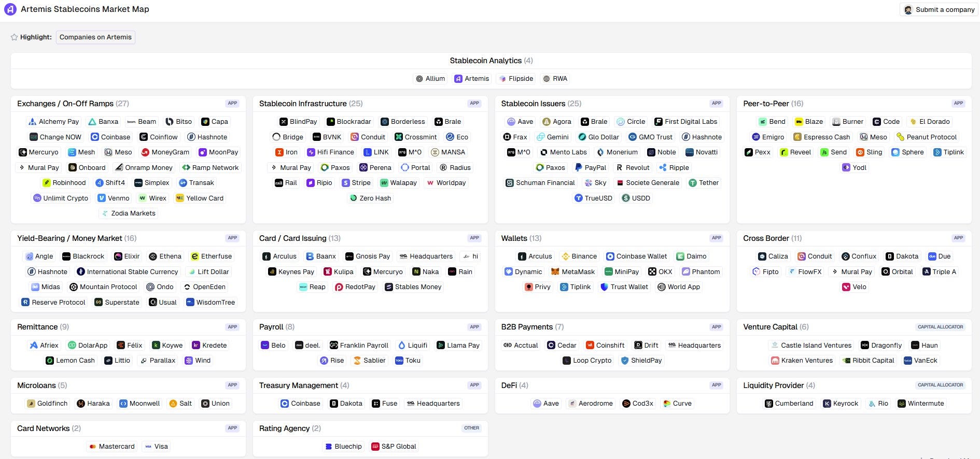The width and height of the screenshot is (980, 459).
Task: Click the Venmo logo icon
Action: (x=102, y=198)
